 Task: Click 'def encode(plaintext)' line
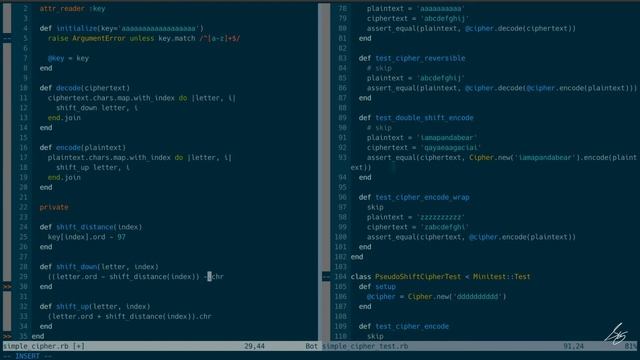pyautogui.click(x=82, y=148)
